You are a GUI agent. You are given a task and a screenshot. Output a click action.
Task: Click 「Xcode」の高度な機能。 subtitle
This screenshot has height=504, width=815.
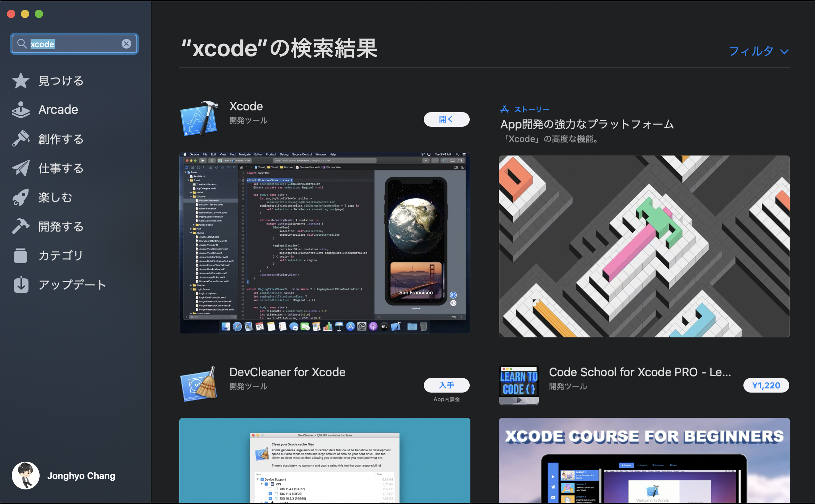point(550,139)
